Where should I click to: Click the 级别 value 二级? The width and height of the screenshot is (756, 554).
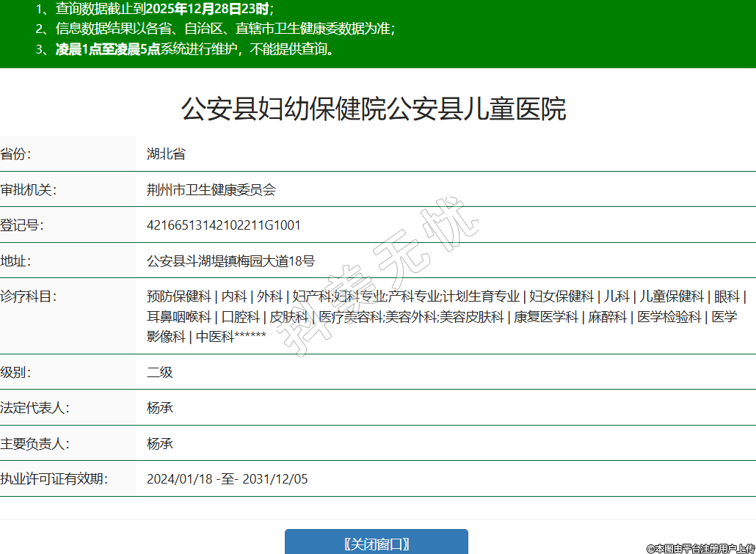tap(160, 372)
